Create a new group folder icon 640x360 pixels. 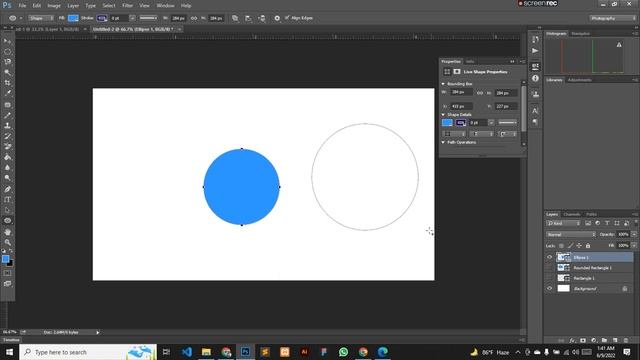click(x=604, y=340)
